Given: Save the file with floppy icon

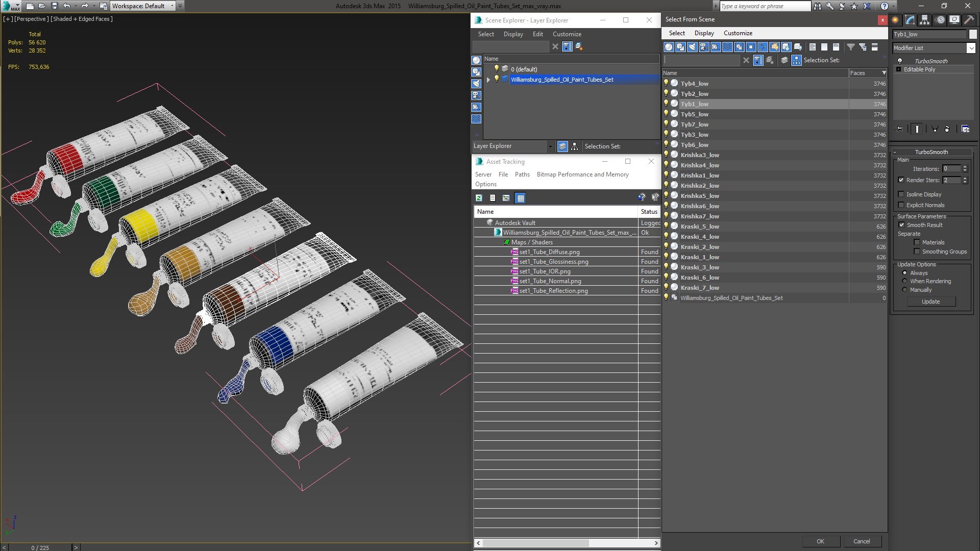Looking at the screenshot, I should click(x=55, y=6).
